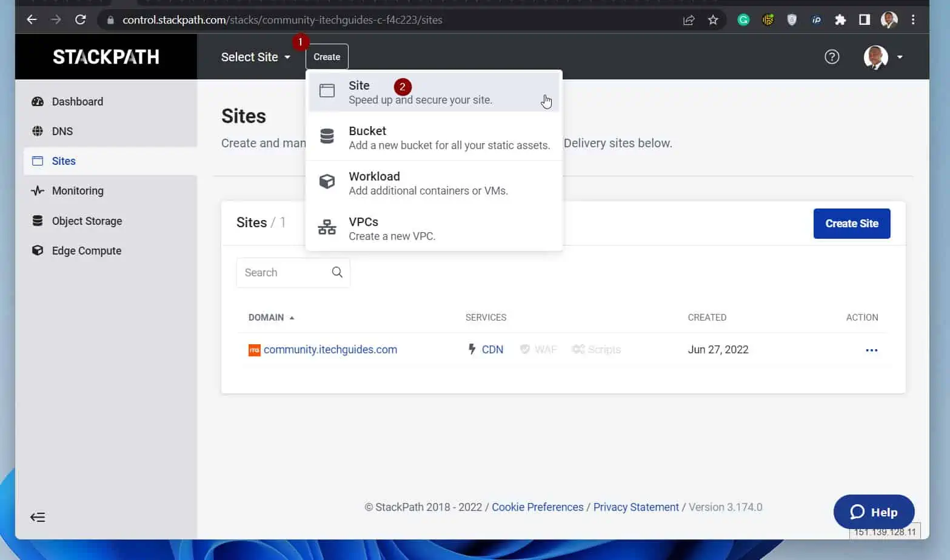Click the user profile avatar in header

[875, 57]
